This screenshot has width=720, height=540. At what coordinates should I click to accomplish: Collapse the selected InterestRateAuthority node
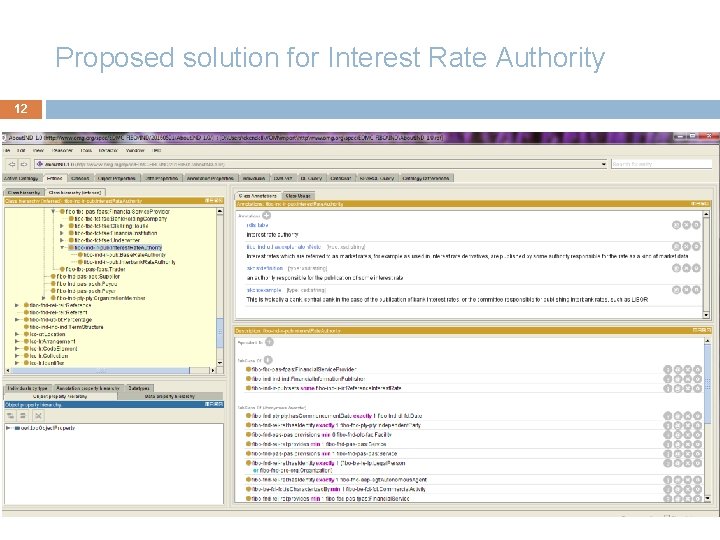(62, 248)
